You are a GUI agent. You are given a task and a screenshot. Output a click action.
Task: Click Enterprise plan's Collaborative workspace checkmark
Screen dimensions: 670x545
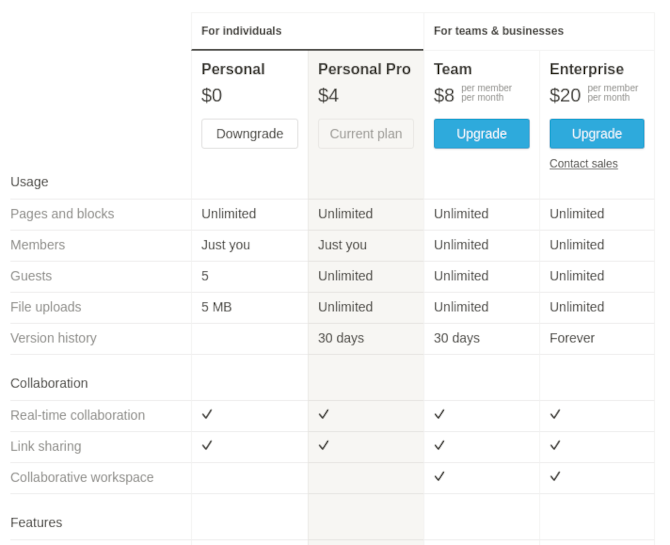[555, 476]
